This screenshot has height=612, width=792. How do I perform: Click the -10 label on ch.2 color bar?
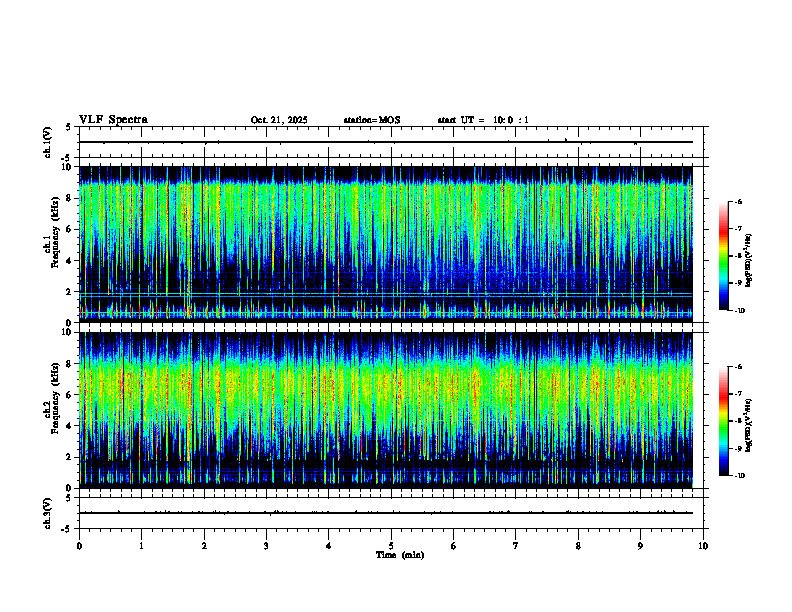[739, 476]
